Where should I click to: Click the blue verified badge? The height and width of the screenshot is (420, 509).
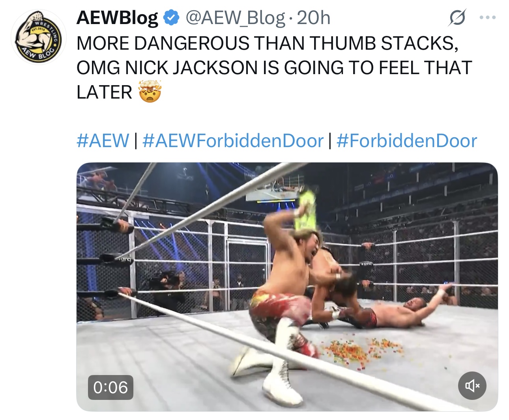171,18
